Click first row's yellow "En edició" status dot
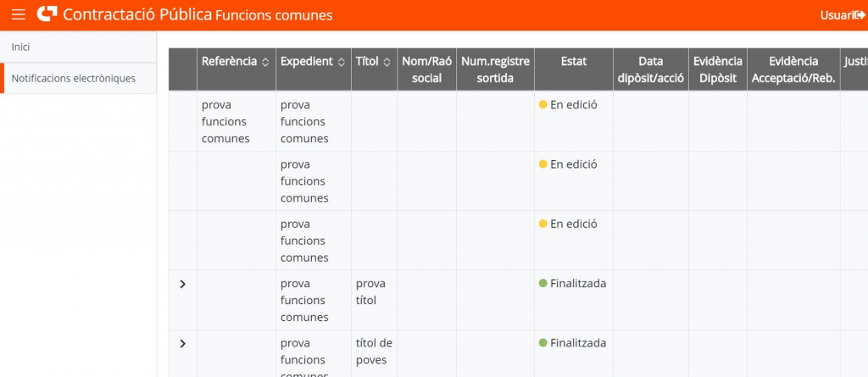 [x=543, y=105]
